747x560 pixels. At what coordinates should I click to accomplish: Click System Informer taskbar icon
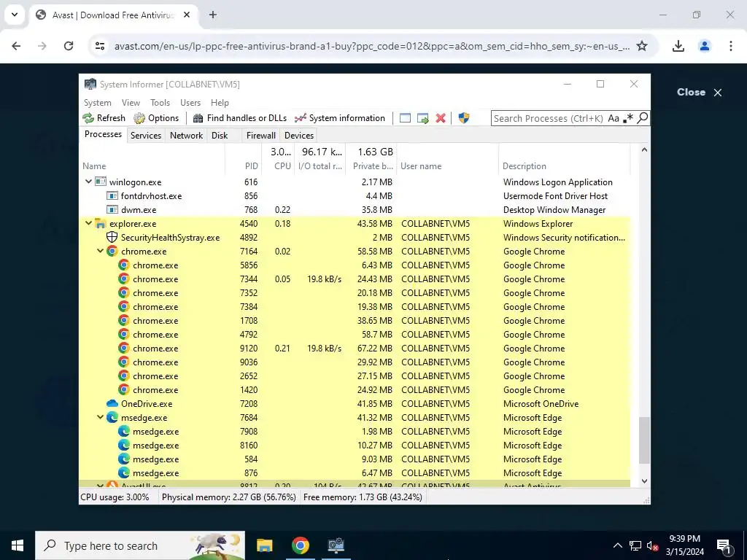click(336, 545)
